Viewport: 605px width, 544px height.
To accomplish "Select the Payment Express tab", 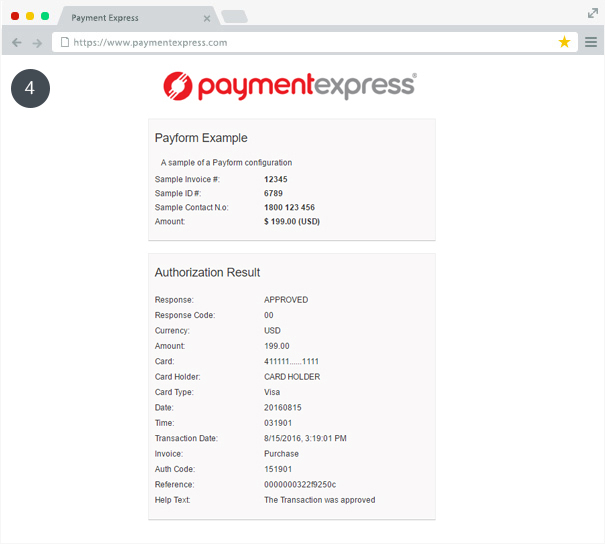I will (139, 17).
